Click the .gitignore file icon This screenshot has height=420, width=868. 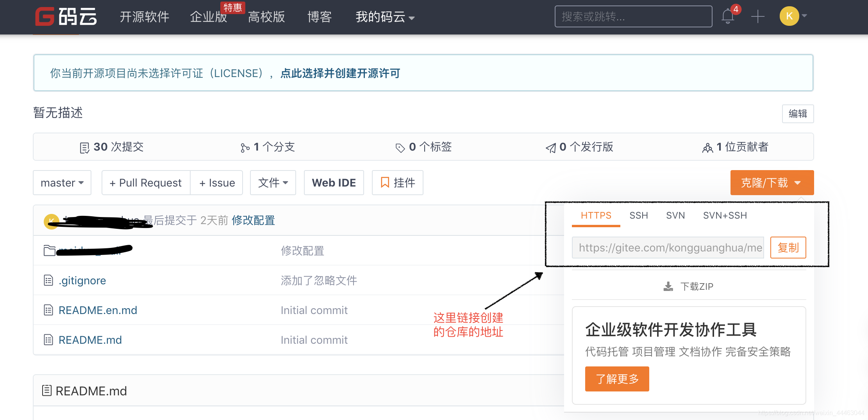coord(48,280)
